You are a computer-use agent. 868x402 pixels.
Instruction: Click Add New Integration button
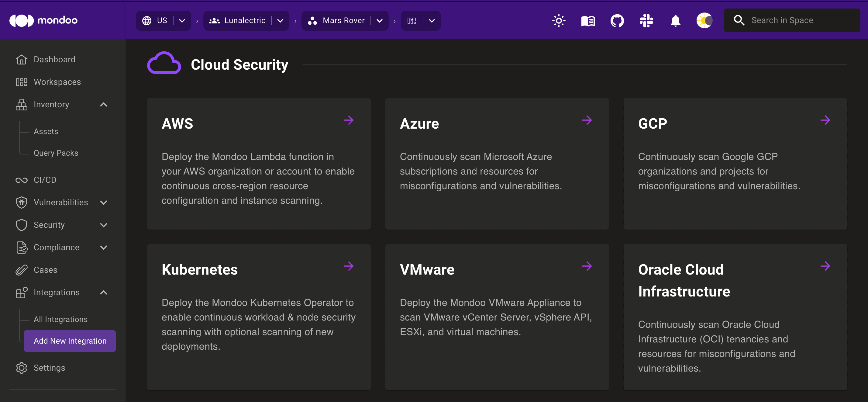tap(70, 341)
